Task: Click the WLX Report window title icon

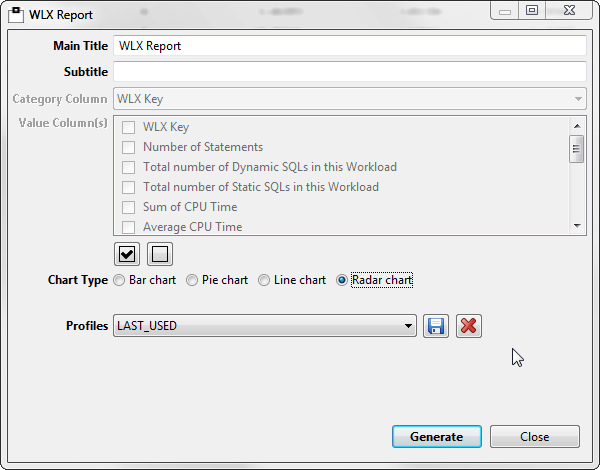Action: click(16, 15)
